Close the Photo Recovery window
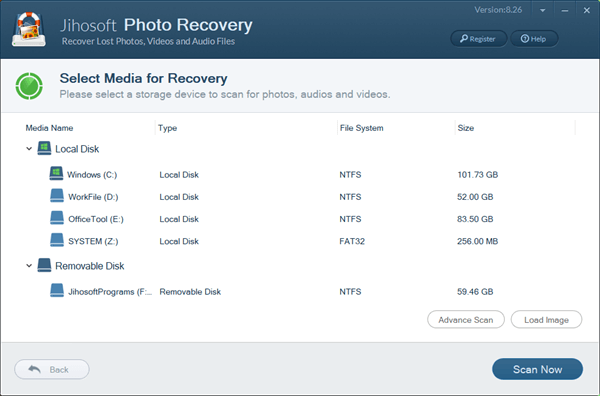The height and width of the screenshot is (396, 600). coord(587,11)
